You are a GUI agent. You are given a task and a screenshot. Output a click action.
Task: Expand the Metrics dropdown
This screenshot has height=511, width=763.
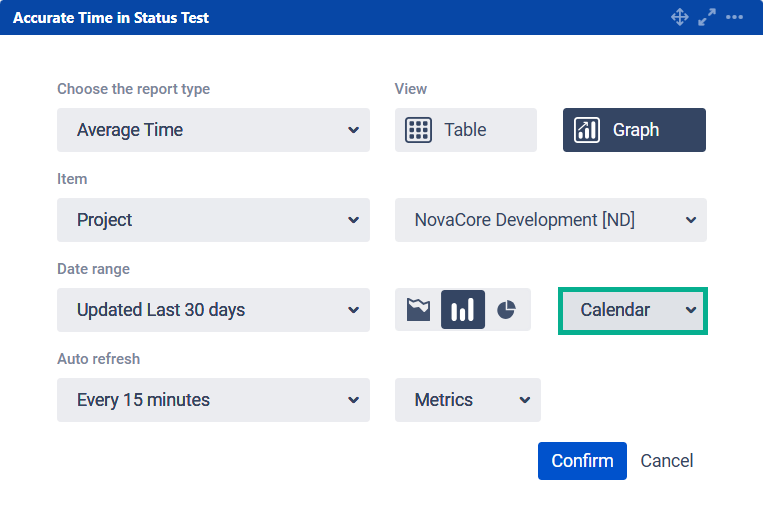(x=467, y=400)
